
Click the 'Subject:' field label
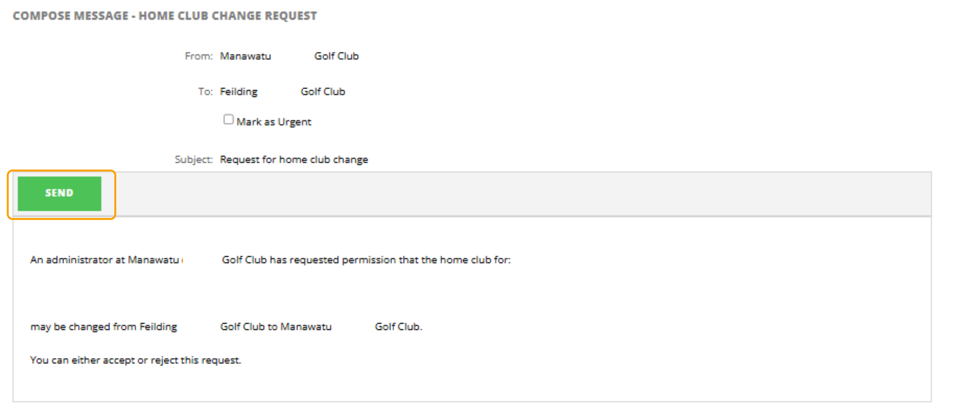pyautogui.click(x=193, y=159)
